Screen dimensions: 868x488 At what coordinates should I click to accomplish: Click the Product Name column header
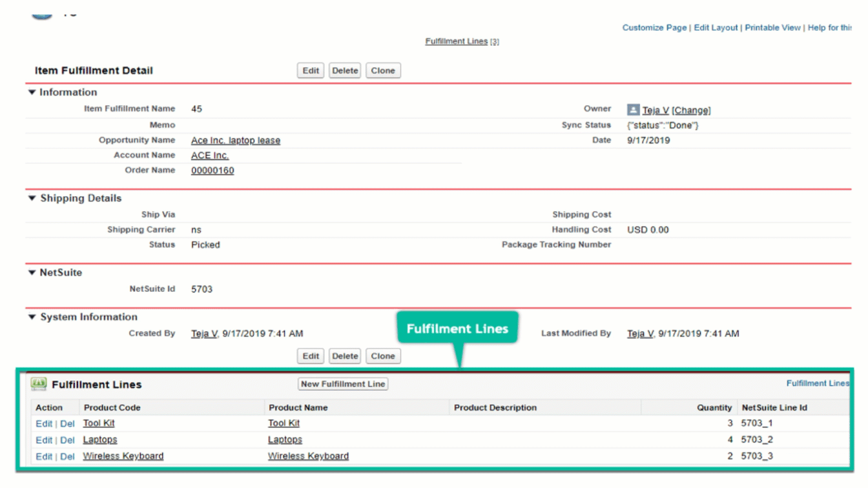tap(298, 407)
